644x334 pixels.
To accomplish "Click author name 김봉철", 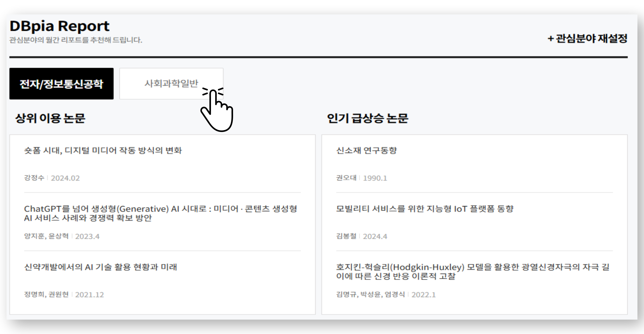I will (346, 236).
